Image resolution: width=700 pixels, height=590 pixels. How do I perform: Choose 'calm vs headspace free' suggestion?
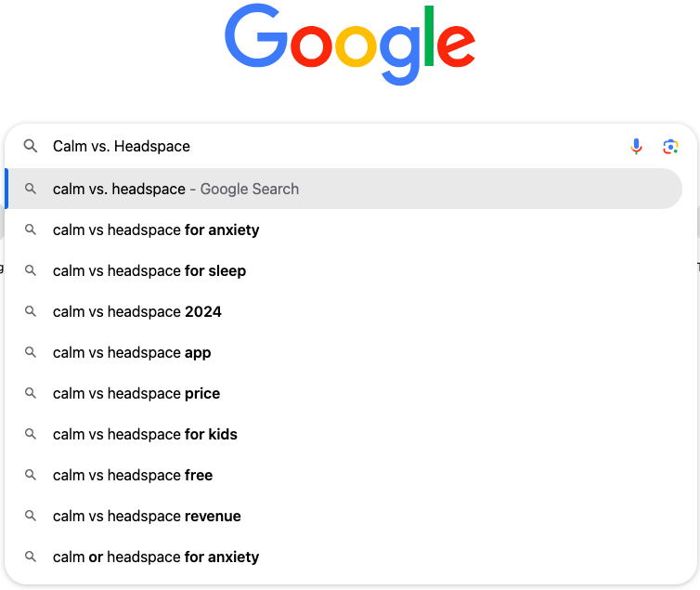(133, 475)
